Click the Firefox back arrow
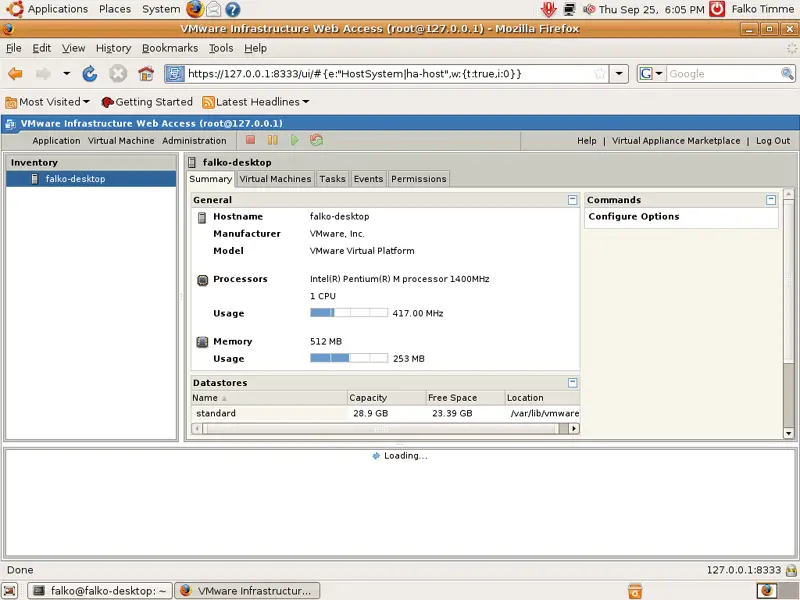The width and height of the screenshot is (800, 600). [x=15, y=74]
